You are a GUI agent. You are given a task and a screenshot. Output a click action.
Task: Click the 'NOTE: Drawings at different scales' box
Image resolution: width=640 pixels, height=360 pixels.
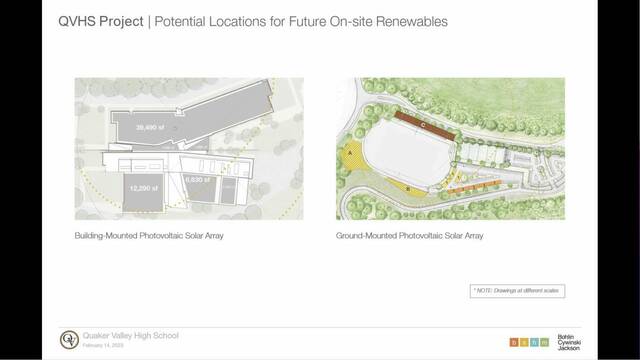[518, 291]
